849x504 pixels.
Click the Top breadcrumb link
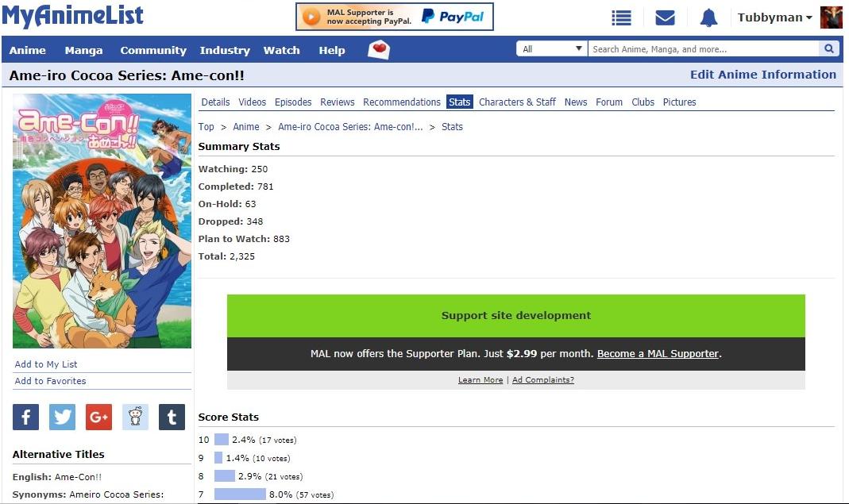[x=206, y=127]
